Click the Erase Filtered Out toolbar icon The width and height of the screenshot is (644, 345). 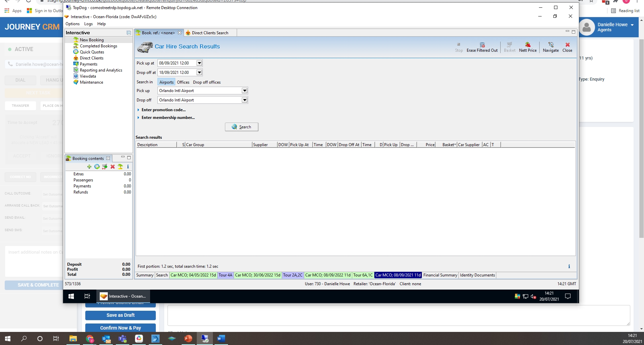(x=482, y=45)
